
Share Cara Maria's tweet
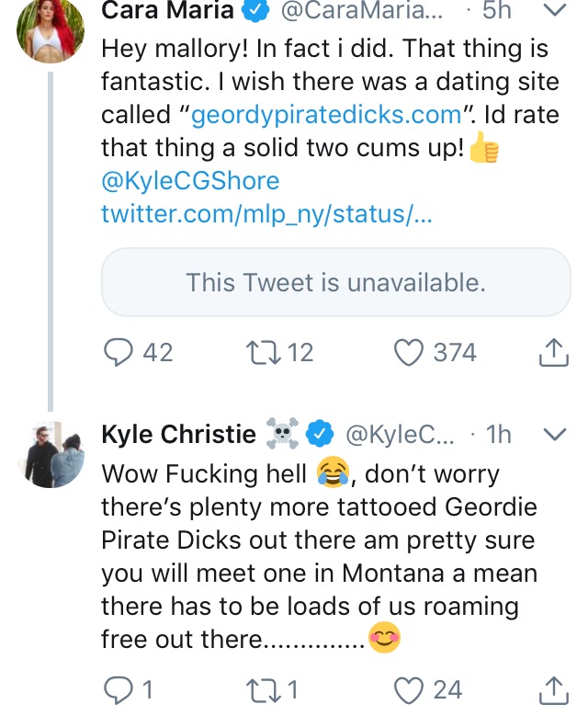tap(554, 353)
